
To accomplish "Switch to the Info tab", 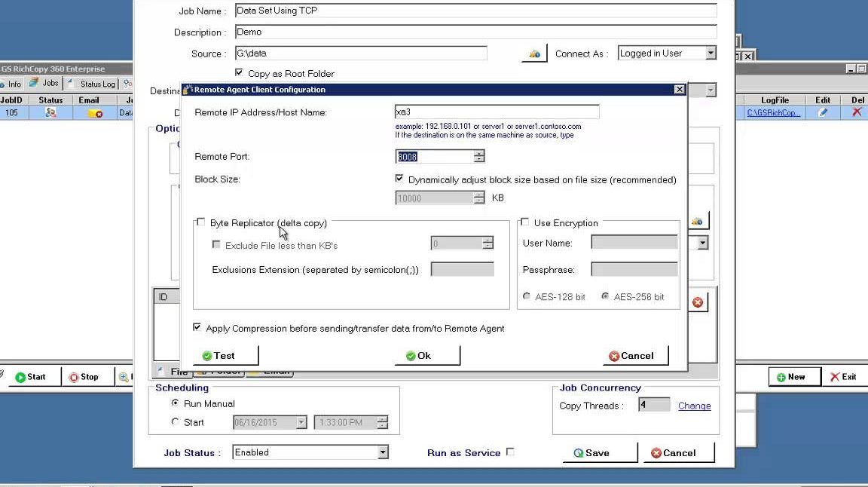I will coord(11,84).
